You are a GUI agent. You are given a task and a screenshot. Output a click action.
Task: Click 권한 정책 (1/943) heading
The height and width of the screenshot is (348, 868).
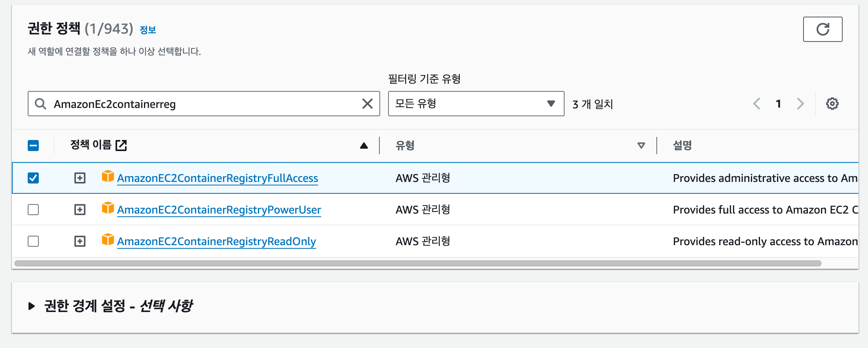(x=80, y=28)
